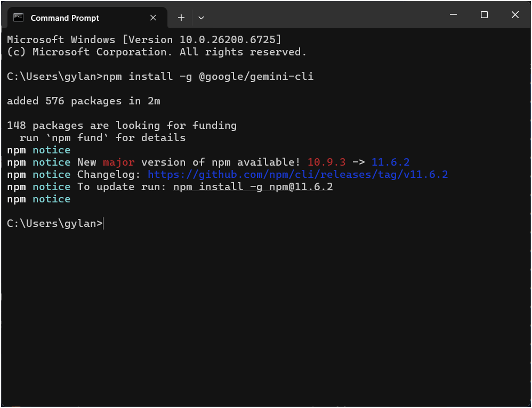Click the blue 11.6.2 version after the arrow
This screenshot has width=532, height=408.
point(390,162)
